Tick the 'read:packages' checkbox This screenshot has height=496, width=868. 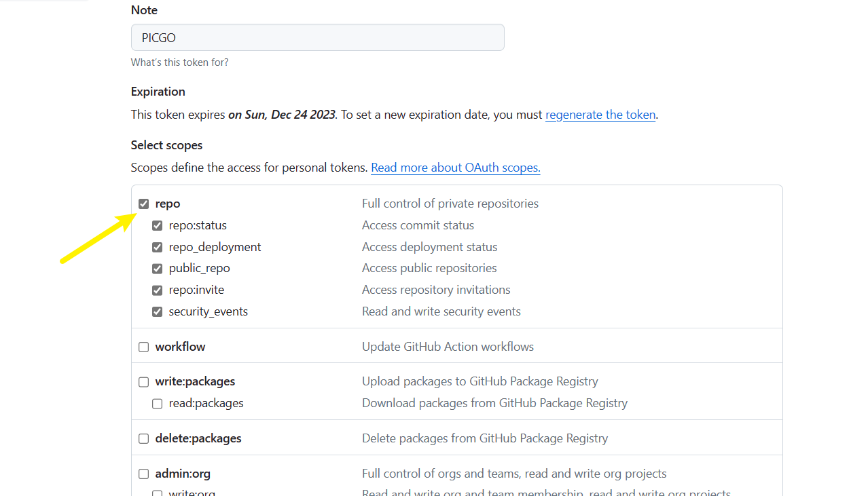[158, 404]
